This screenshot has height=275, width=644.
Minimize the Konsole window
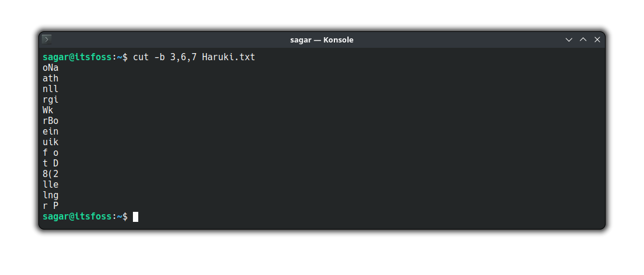(x=569, y=40)
